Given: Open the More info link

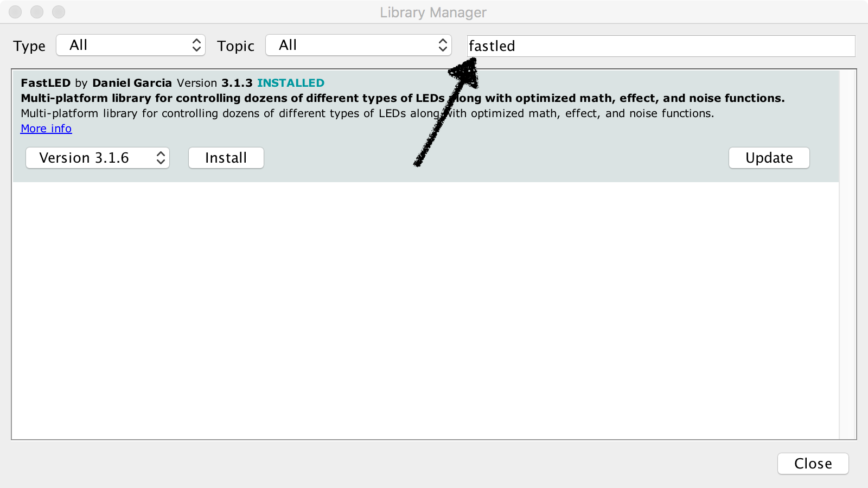Looking at the screenshot, I should click(46, 129).
